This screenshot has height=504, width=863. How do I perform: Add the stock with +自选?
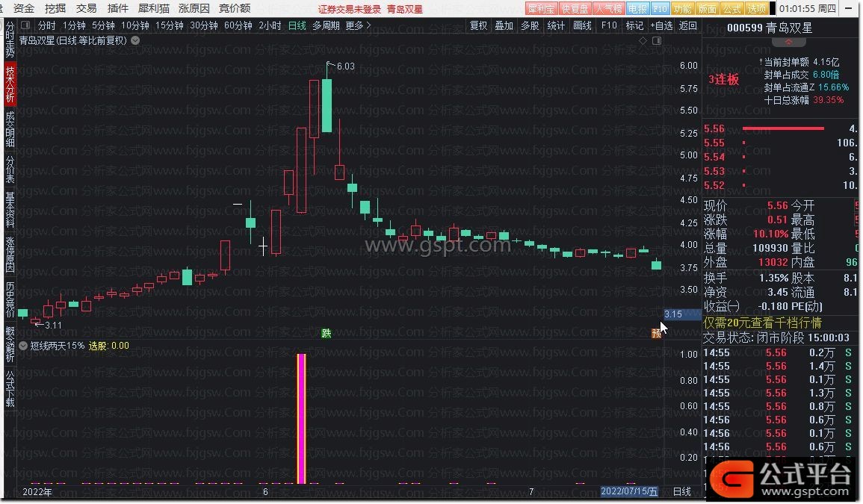point(661,25)
